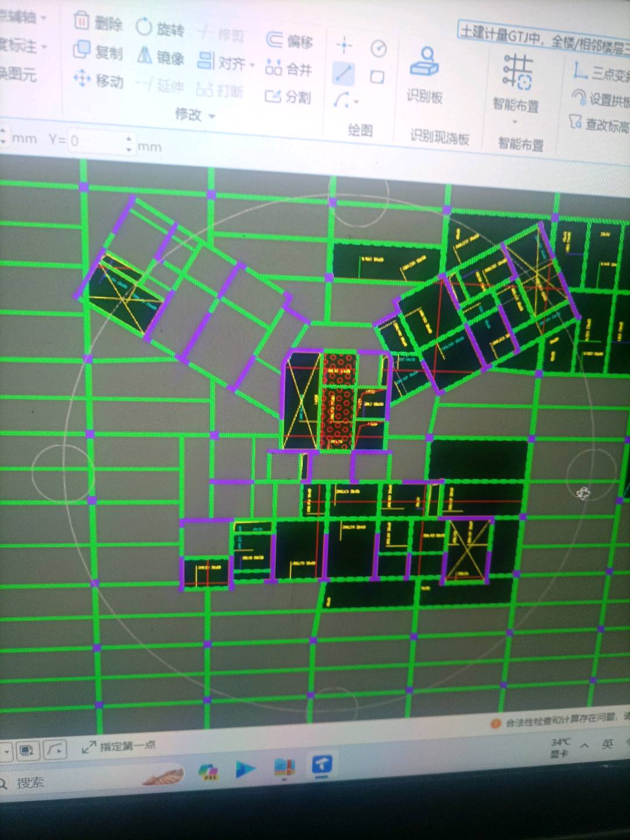Click the 换图元 command

[18, 73]
